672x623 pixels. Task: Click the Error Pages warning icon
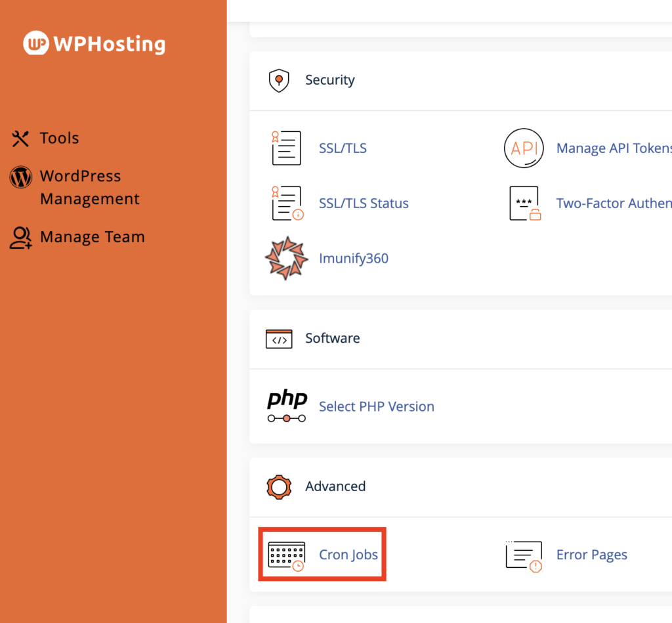point(524,555)
